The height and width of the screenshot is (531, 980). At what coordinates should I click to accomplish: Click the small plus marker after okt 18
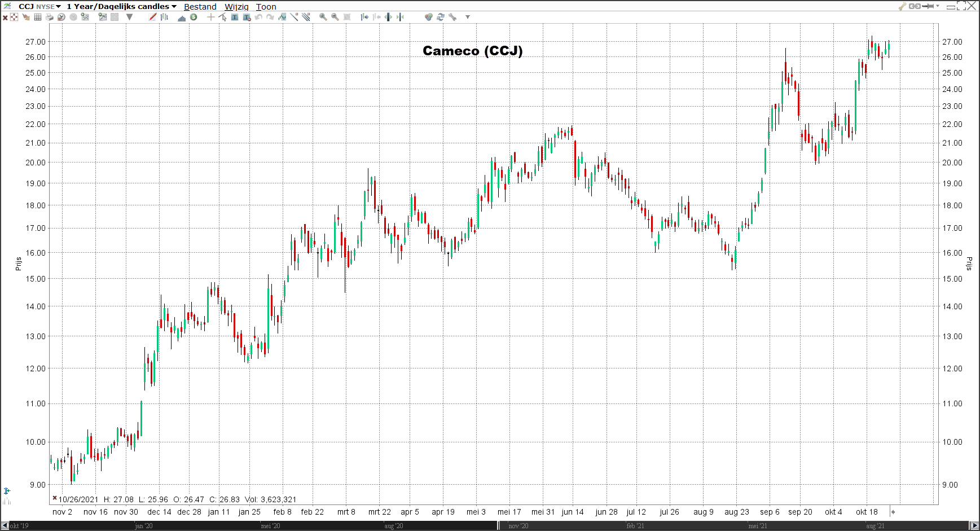[x=893, y=512]
